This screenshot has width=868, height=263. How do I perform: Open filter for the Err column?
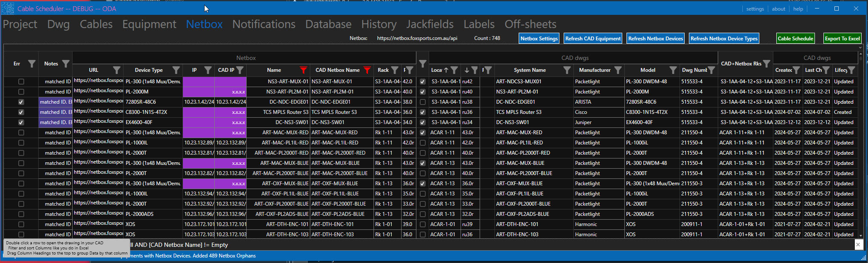pos(32,64)
